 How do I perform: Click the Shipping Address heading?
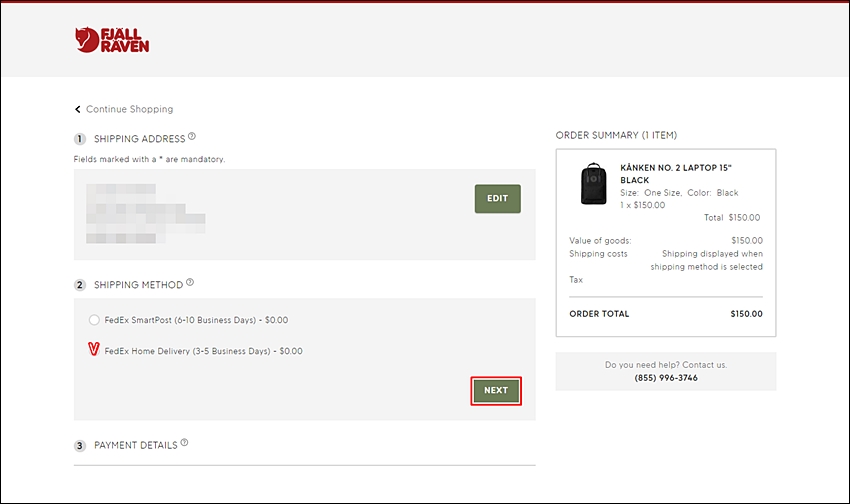pyautogui.click(x=139, y=139)
